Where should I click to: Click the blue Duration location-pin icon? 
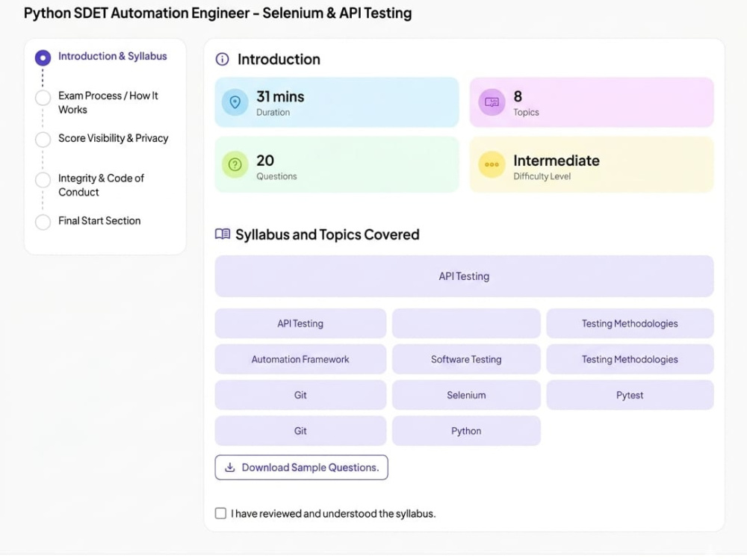click(x=235, y=102)
